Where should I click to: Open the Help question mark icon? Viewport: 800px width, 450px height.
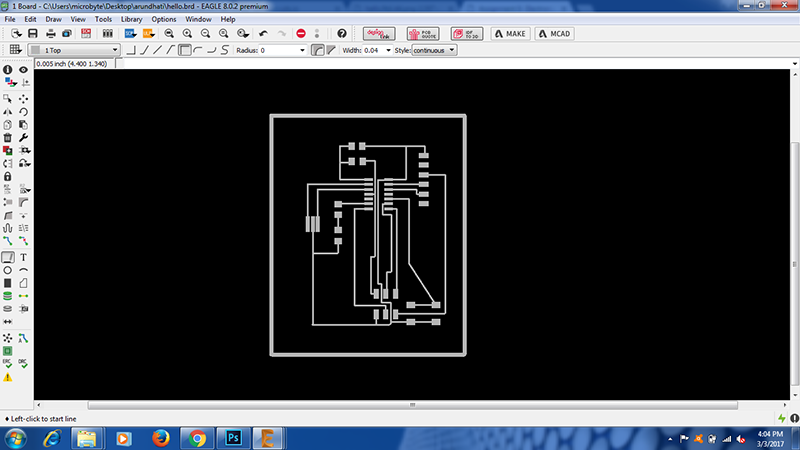pos(342,34)
